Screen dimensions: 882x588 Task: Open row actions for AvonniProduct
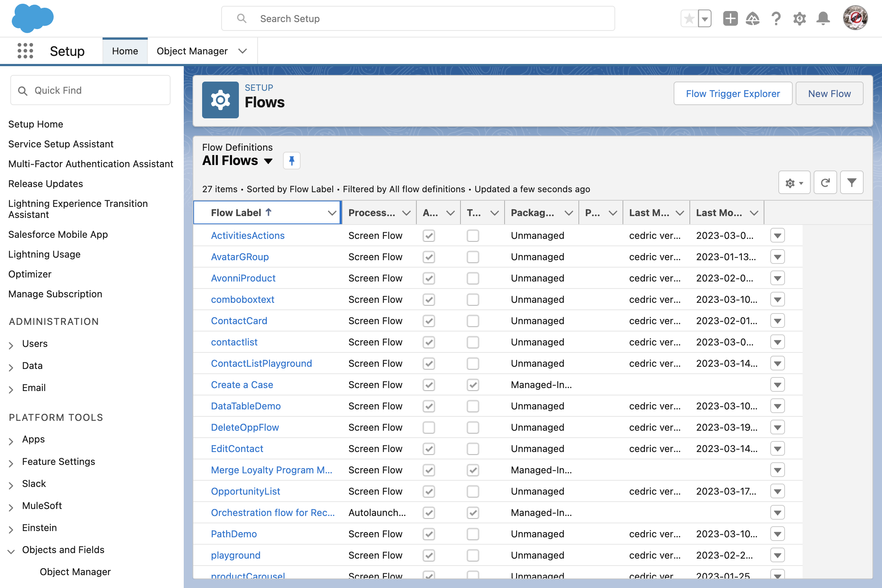(x=777, y=278)
